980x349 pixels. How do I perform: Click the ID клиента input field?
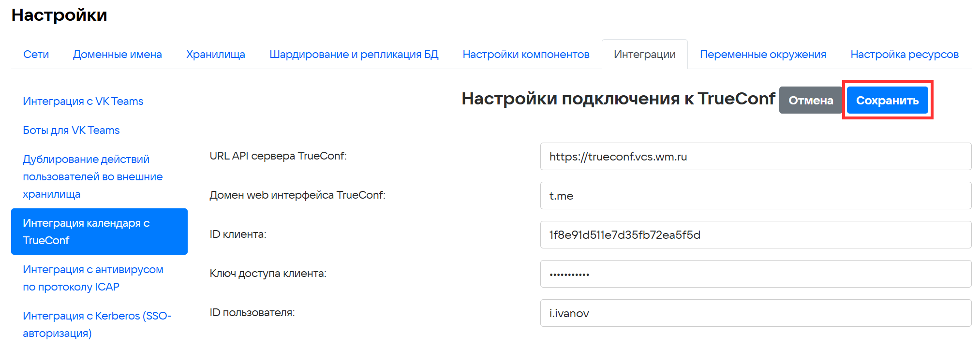pyautogui.click(x=755, y=235)
